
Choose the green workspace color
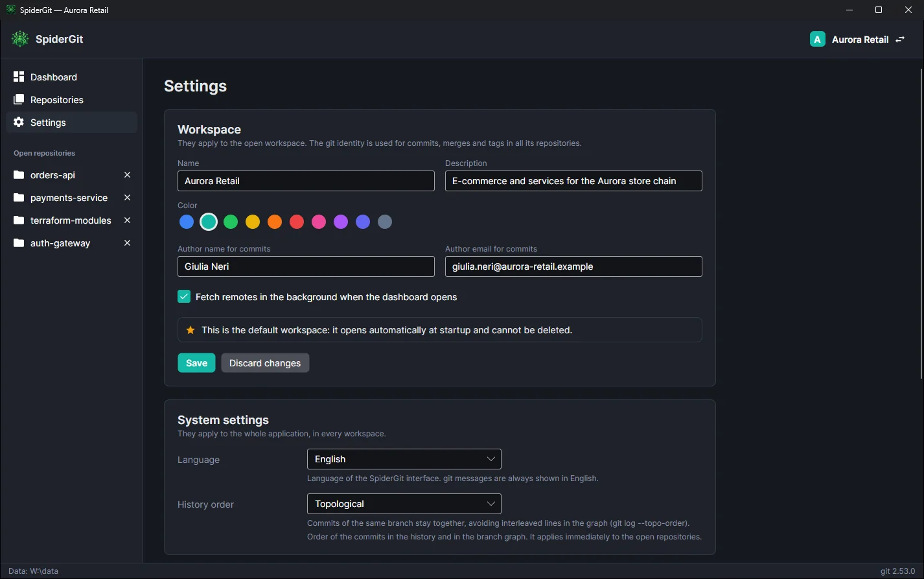(231, 222)
